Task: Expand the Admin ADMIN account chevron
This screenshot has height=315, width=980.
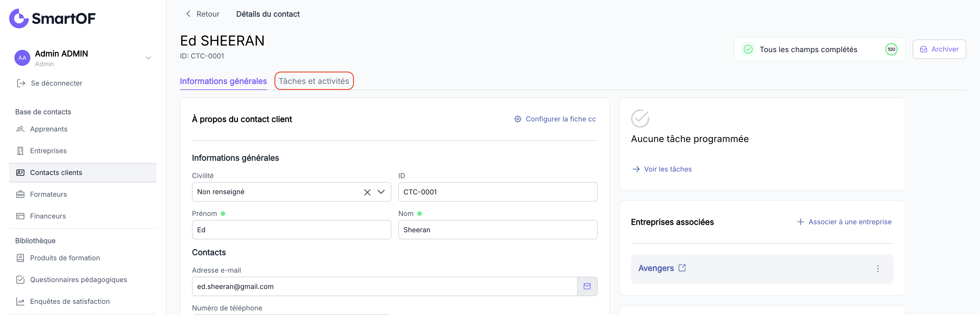Action: [x=148, y=58]
